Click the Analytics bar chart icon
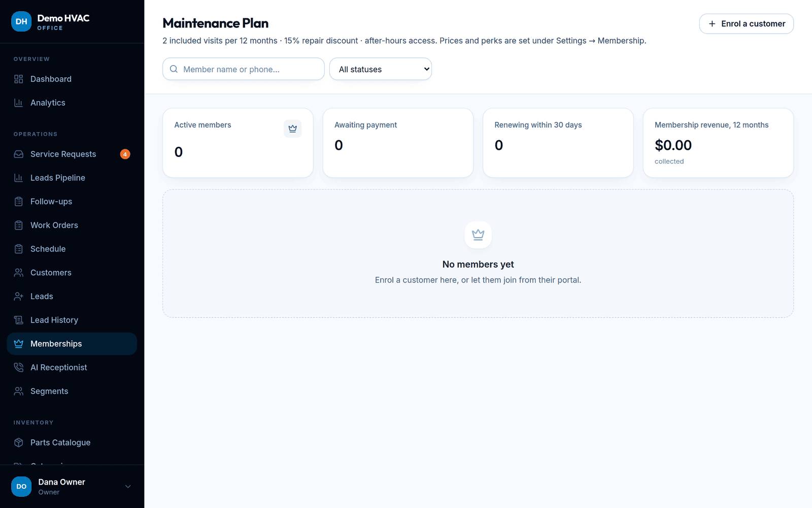The width and height of the screenshot is (812, 508). (x=19, y=103)
